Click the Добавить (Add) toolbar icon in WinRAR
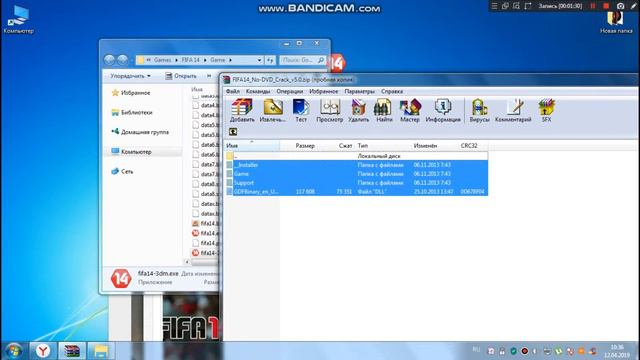 click(x=242, y=110)
